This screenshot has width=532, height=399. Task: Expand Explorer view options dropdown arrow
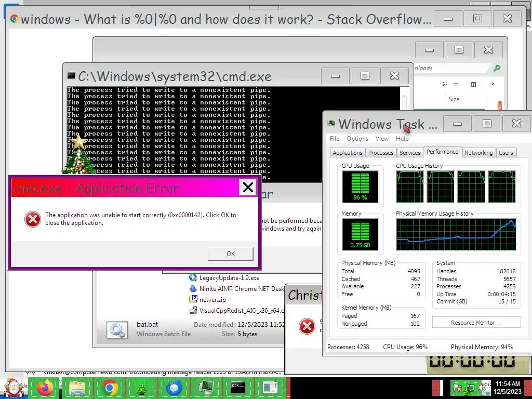tap(456, 84)
